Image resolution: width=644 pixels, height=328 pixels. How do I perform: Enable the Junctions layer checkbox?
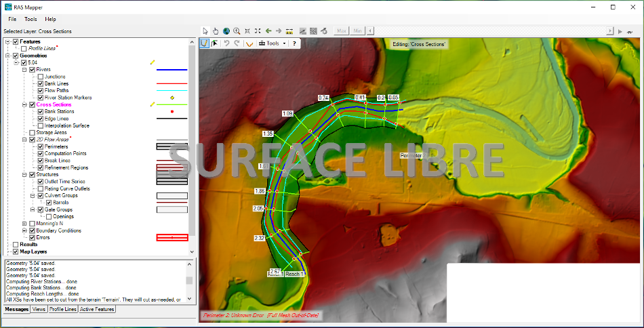click(x=41, y=77)
